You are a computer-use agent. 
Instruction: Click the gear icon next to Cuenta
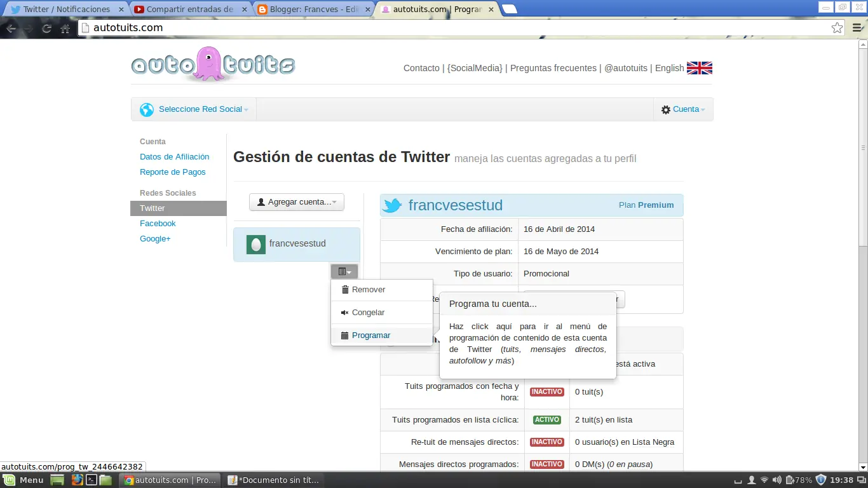click(x=665, y=109)
